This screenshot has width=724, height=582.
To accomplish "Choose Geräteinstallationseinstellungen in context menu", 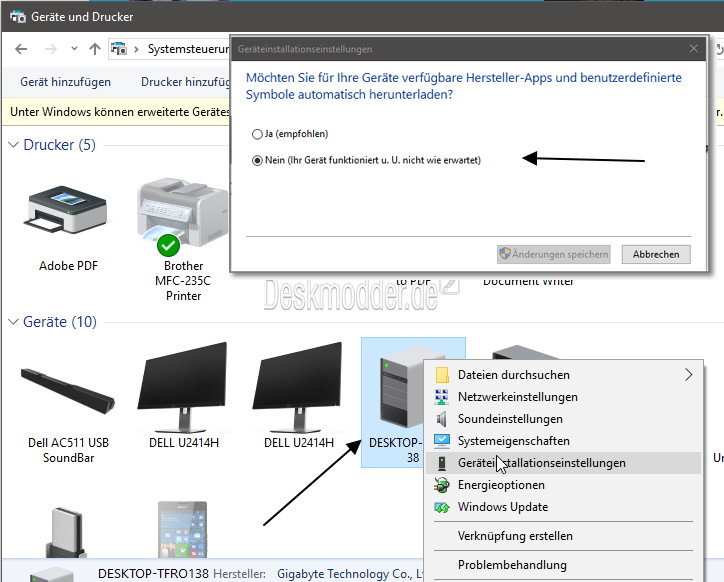I will [563, 463].
